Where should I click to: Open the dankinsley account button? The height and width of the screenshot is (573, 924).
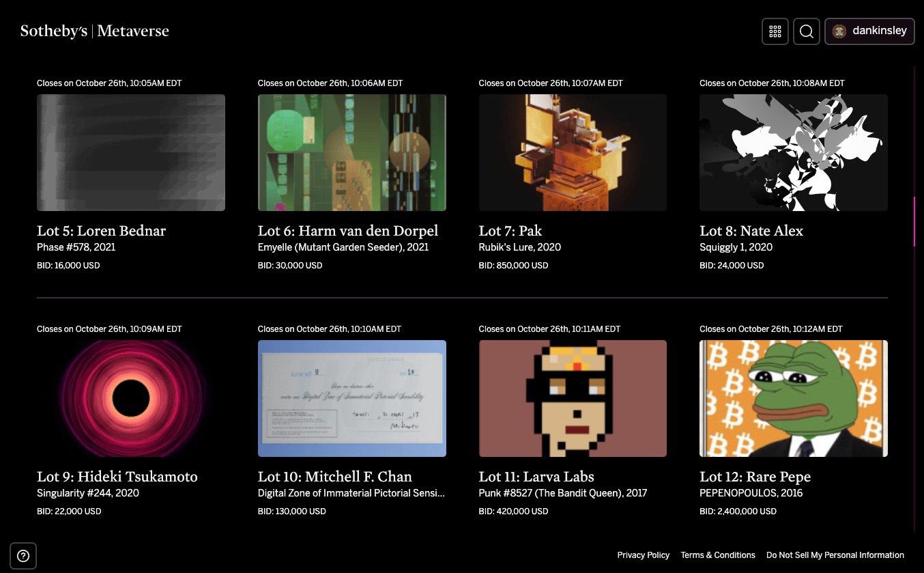pos(870,31)
